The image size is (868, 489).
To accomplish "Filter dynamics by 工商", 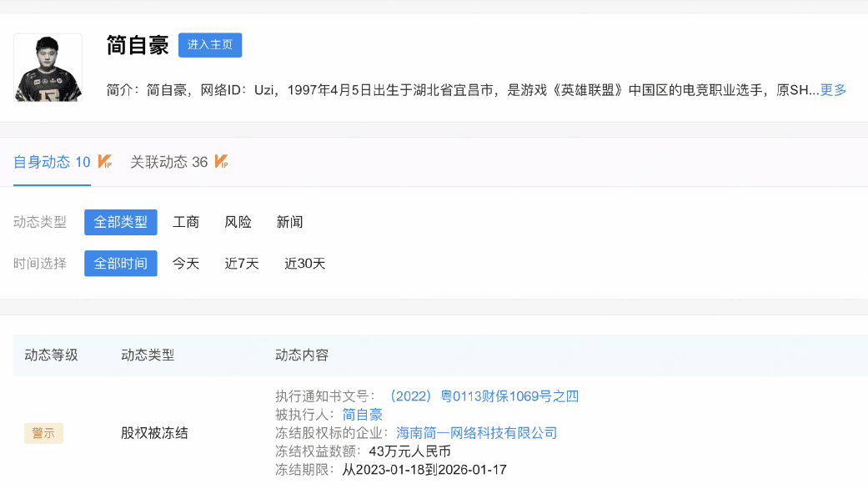I will 185,222.
